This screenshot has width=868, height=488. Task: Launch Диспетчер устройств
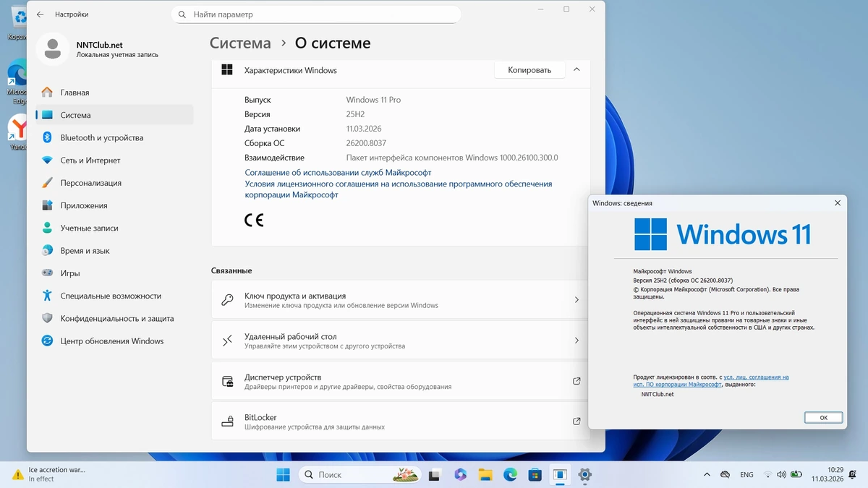coord(401,381)
